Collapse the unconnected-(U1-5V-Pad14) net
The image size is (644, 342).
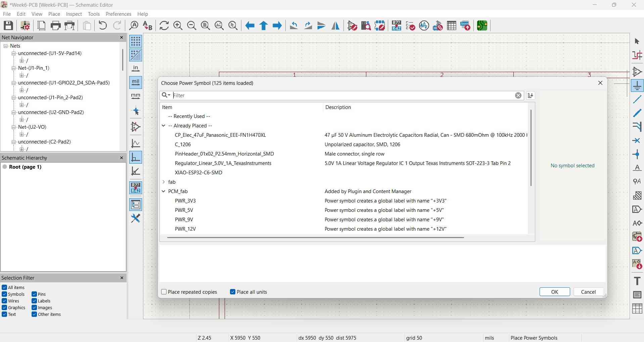[x=14, y=53]
